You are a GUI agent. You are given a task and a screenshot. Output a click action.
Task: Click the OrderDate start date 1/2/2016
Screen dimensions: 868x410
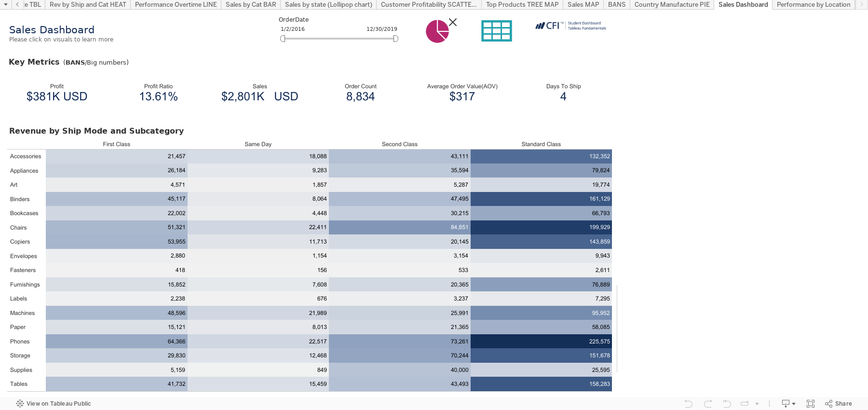pyautogui.click(x=293, y=29)
